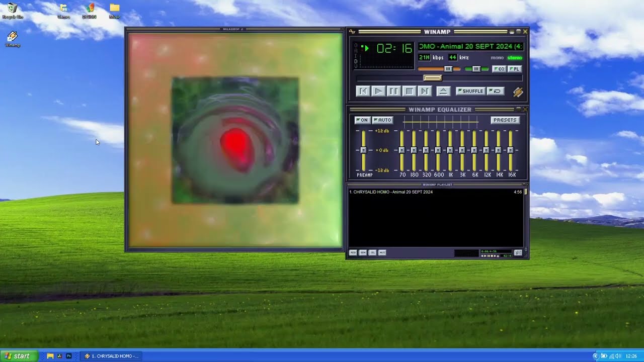Open the Windows start menu
This screenshot has height=362, width=644.
19,356
